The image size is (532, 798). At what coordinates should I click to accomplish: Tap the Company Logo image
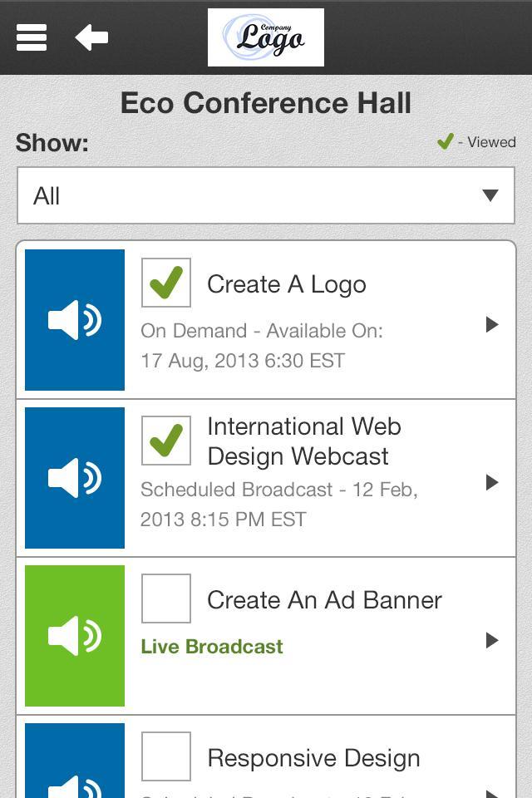pyautogui.click(x=266, y=37)
